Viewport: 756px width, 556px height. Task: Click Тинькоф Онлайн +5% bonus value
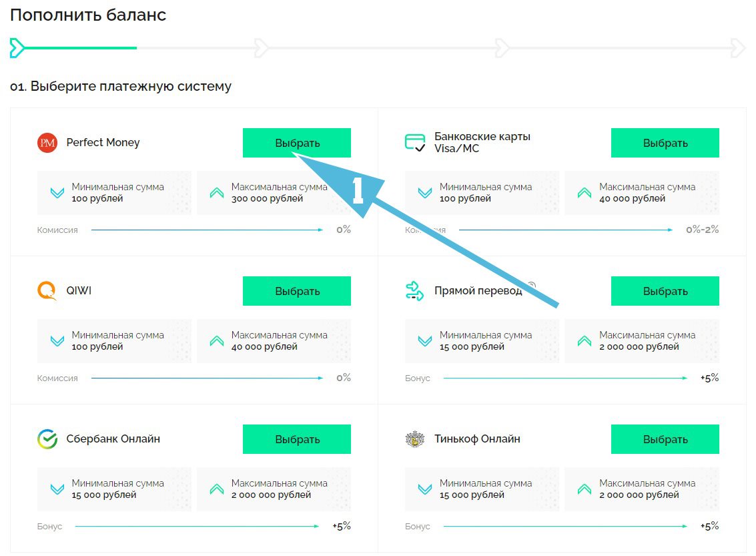pyautogui.click(x=709, y=525)
